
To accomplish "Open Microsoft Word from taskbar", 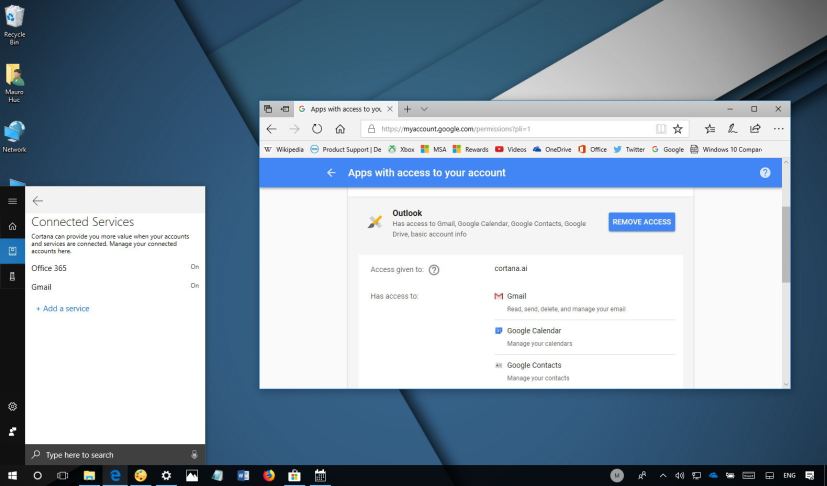I will [243, 475].
